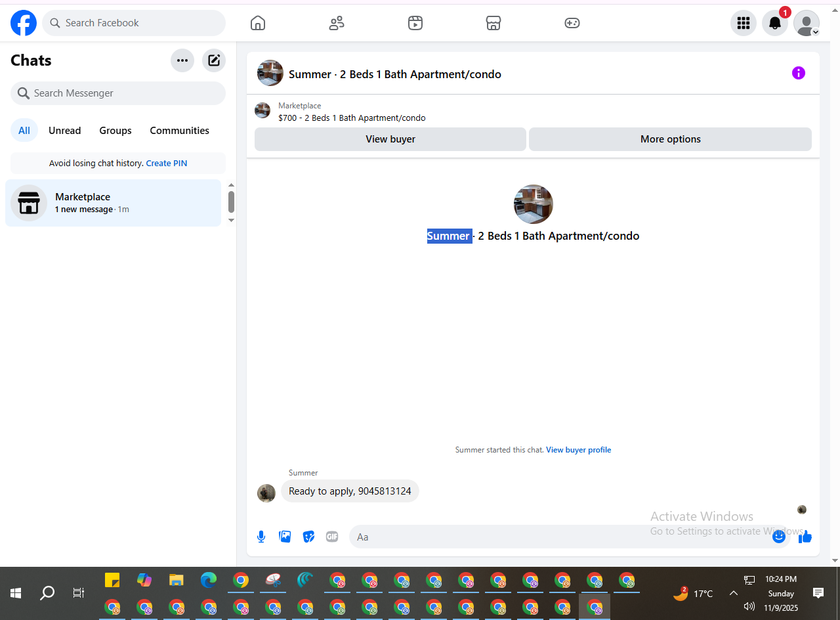Switch to the Groups tab

coord(115,131)
